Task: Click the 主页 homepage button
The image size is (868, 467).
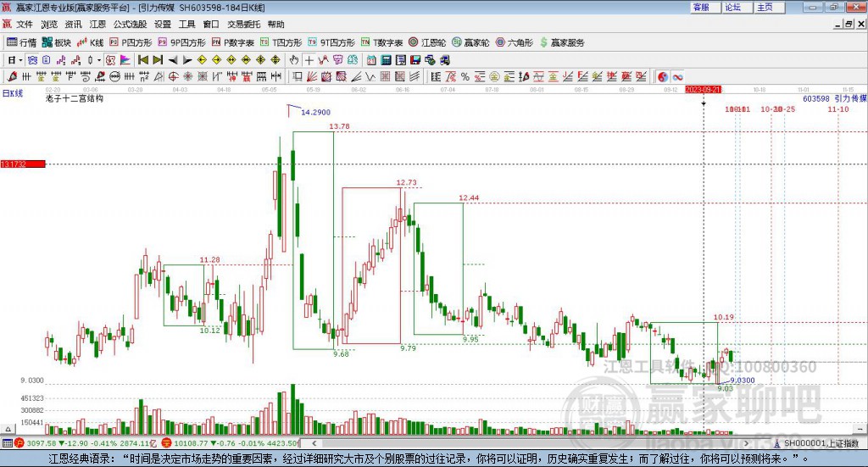Action: point(770,7)
